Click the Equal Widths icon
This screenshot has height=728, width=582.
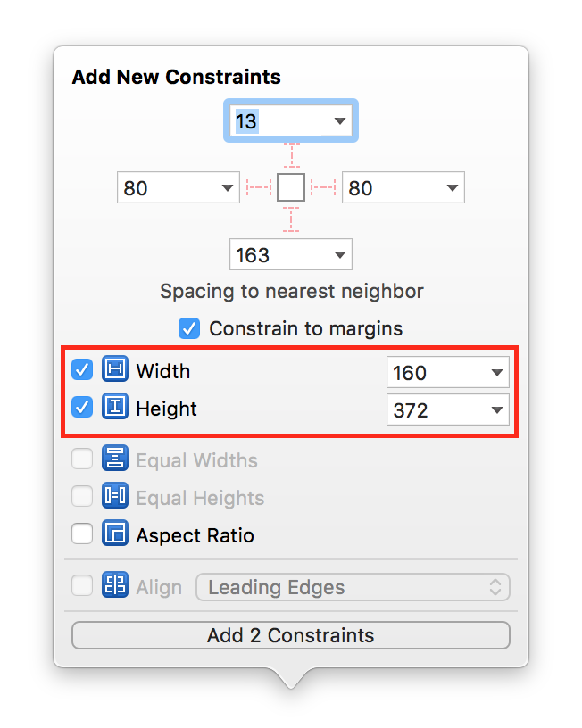point(115,459)
